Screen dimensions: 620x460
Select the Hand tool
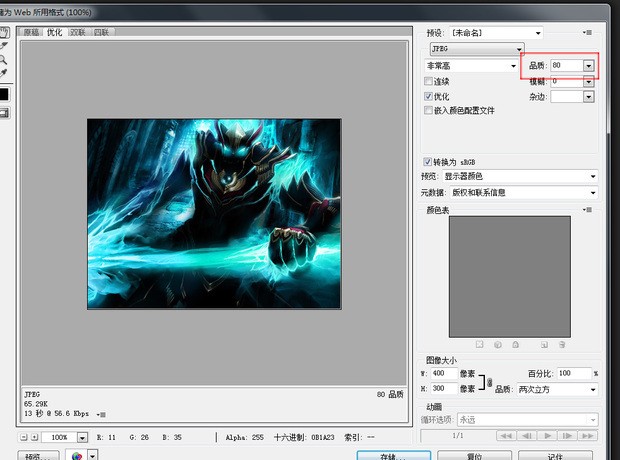(x=4, y=31)
